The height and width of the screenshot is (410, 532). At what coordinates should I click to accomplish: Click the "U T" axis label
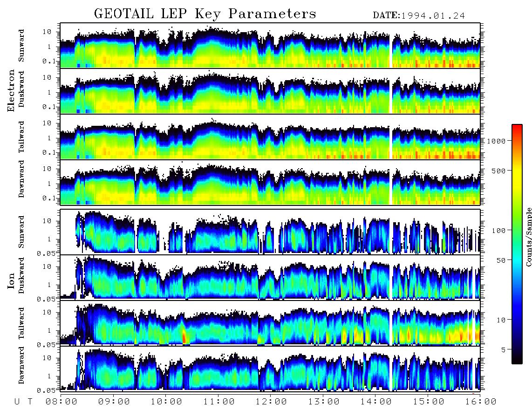[x=23, y=402]
